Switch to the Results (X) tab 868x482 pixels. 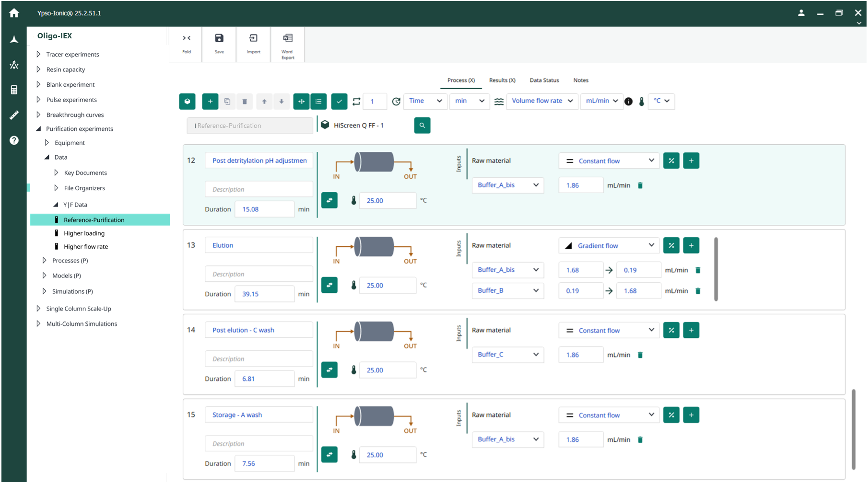tap(502, 80)
